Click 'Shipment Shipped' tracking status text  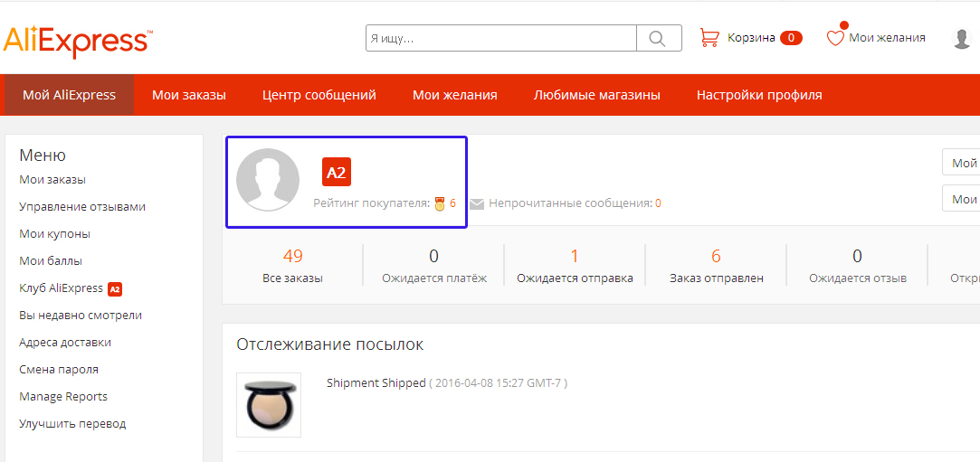point(376,382)
